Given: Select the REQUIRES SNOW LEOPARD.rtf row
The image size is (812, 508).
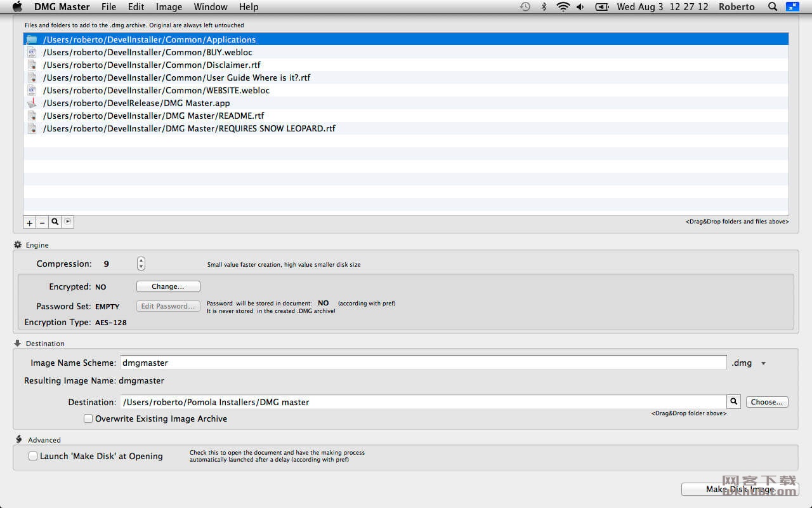Looking at the screenshot, I should click(406, 128).
